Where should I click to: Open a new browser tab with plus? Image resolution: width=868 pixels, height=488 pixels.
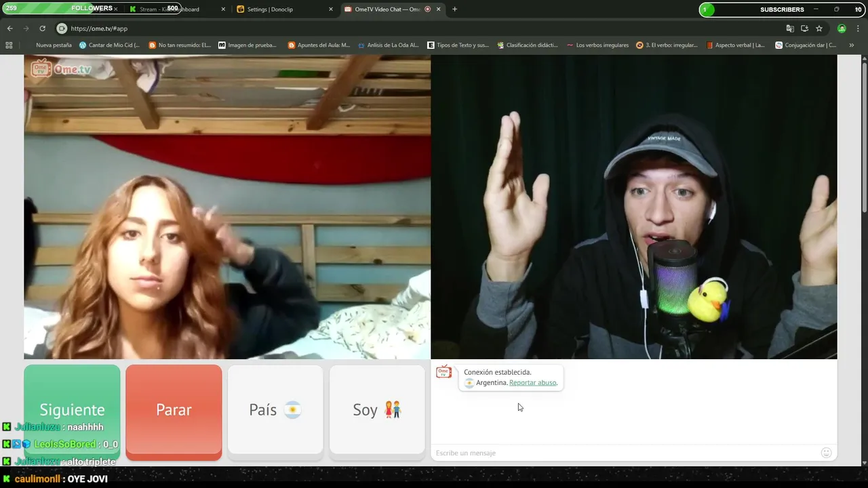coord(454,9)
